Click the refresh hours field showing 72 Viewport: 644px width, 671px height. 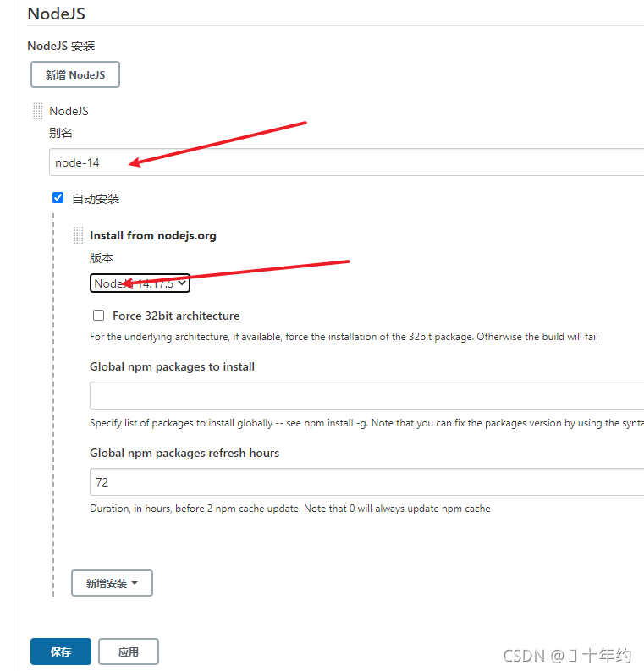[366, 481]
